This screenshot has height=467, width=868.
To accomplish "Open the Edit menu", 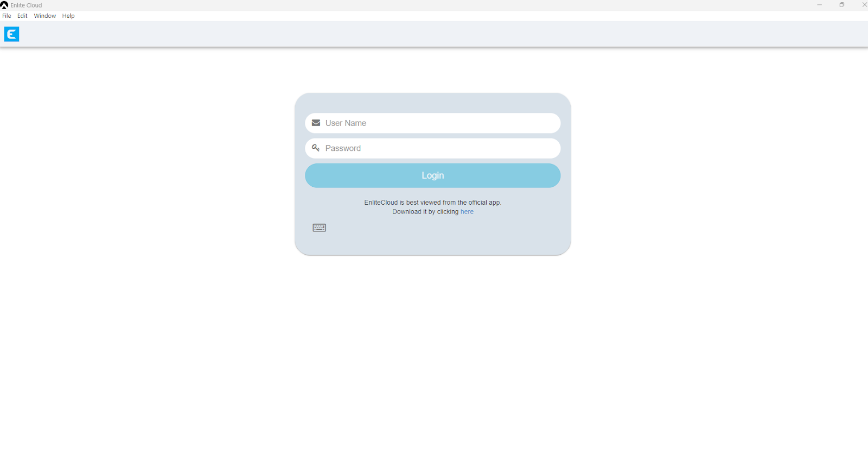I will [22, 16].
